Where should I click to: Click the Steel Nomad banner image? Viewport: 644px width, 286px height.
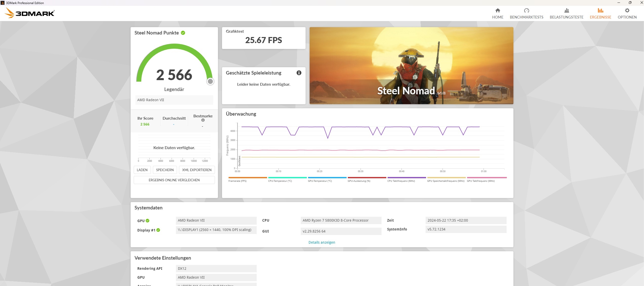pos(411,65)
